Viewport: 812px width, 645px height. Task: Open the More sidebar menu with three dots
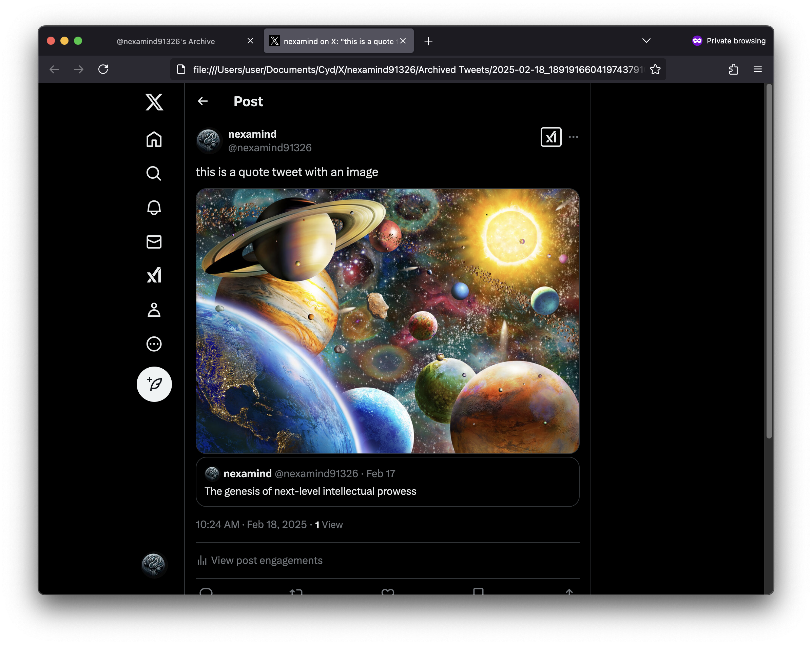pyautogui.click(x=154, y=344)
